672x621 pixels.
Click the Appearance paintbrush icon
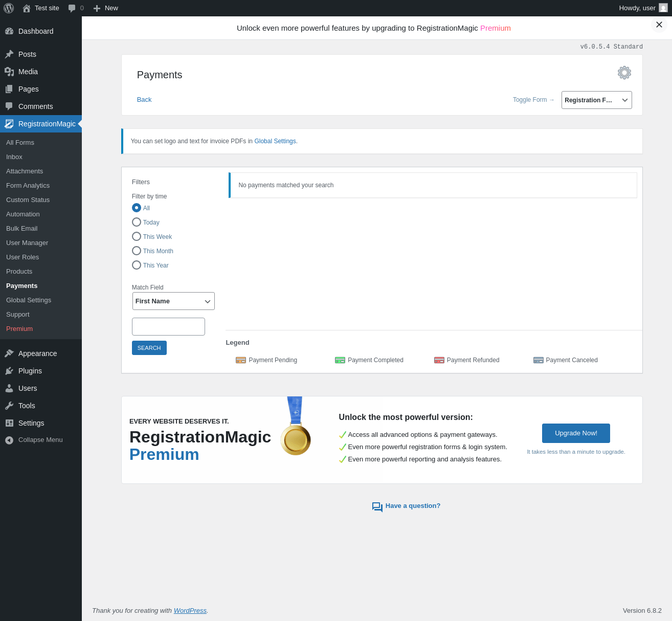(9, 353)
